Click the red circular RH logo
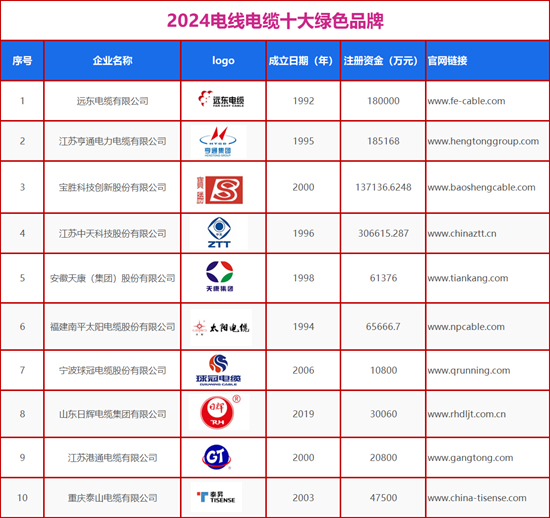 click(x=219, y=412)
